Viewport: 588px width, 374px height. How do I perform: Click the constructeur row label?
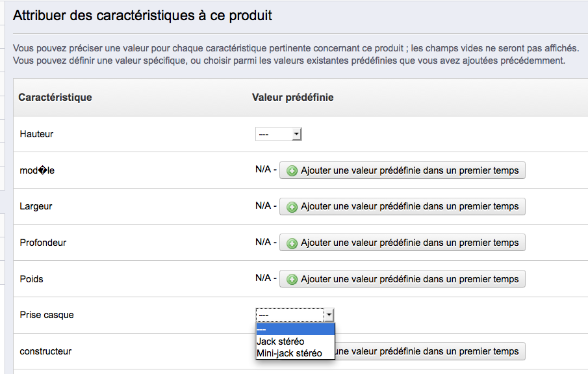45,351
